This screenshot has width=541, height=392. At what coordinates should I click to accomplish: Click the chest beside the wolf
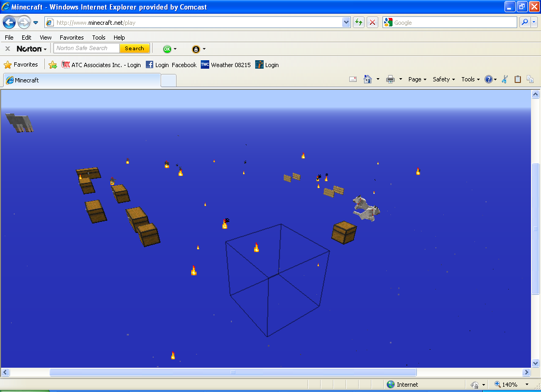coord(343,232)
